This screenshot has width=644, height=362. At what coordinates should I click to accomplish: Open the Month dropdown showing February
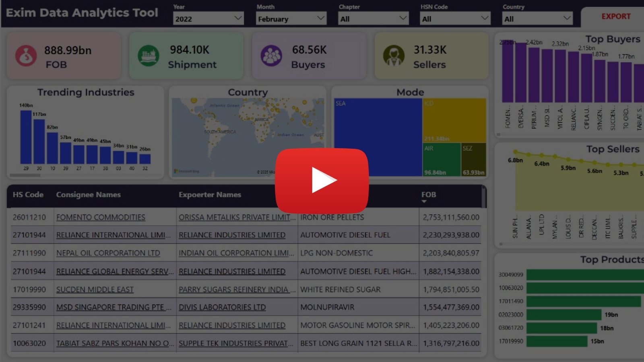pos(291,19)
